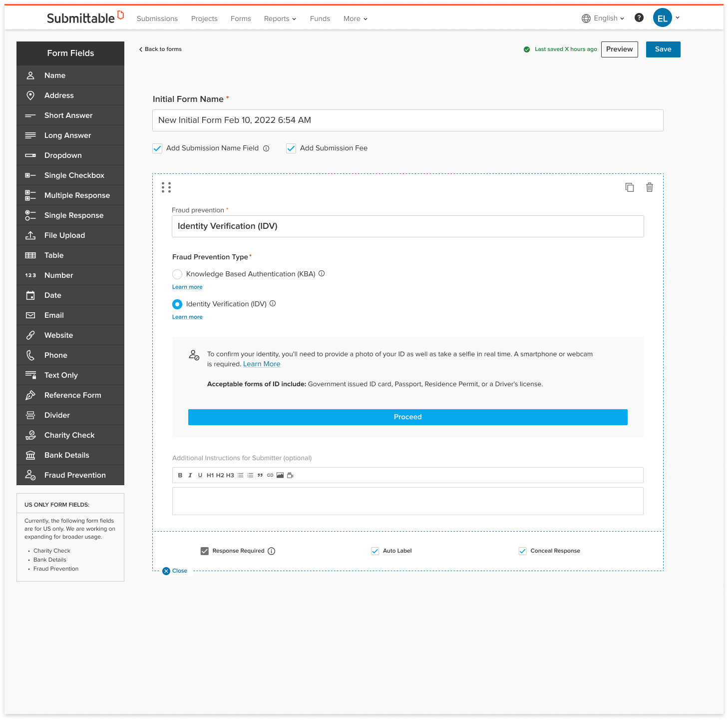Apply H2 heading in editor toolbar
The height and width of the screenshot is (720, 728).
point(220,475)
